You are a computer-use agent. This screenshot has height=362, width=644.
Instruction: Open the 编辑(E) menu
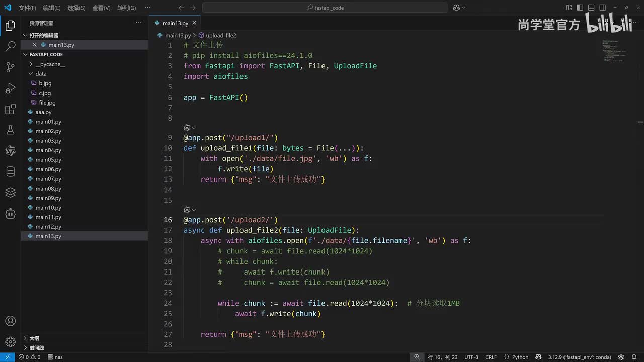click(x=52, y=8)
